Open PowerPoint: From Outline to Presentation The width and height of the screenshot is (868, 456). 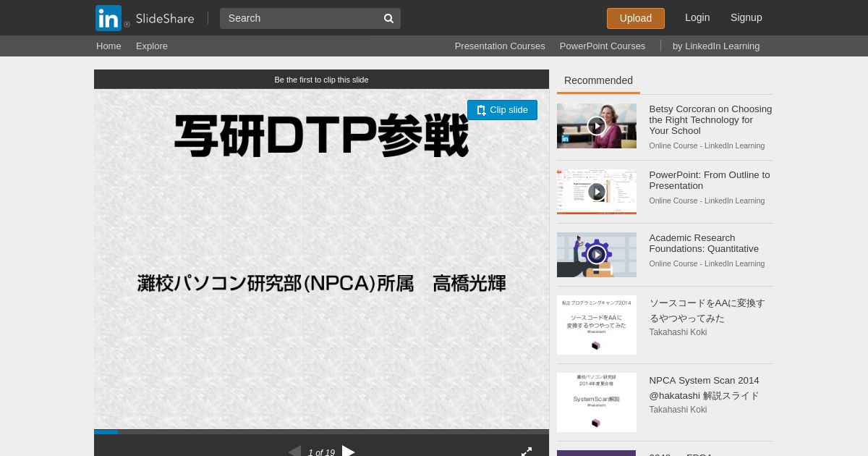[710, 180]
